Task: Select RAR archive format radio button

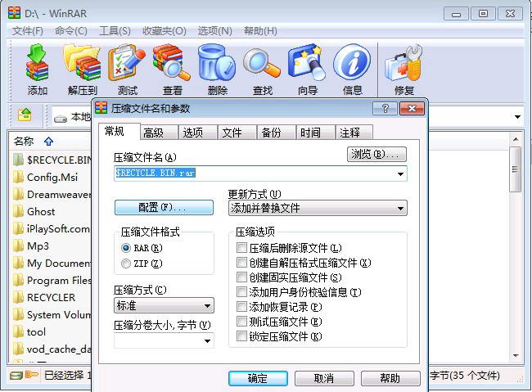Action: 126,248
